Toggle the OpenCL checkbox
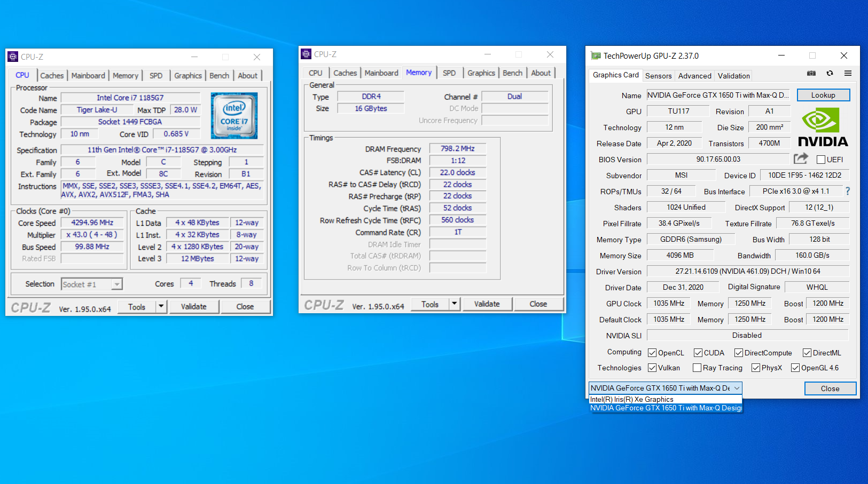The image size is (868, 484). pos(652,353)
